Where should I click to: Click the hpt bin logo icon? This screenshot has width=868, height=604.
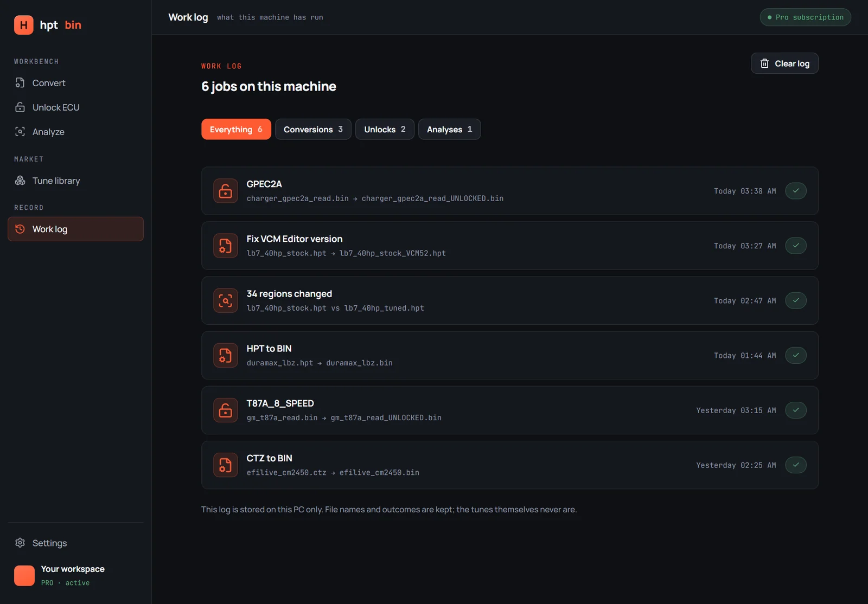pyautogui.click(x=24, y=25)
